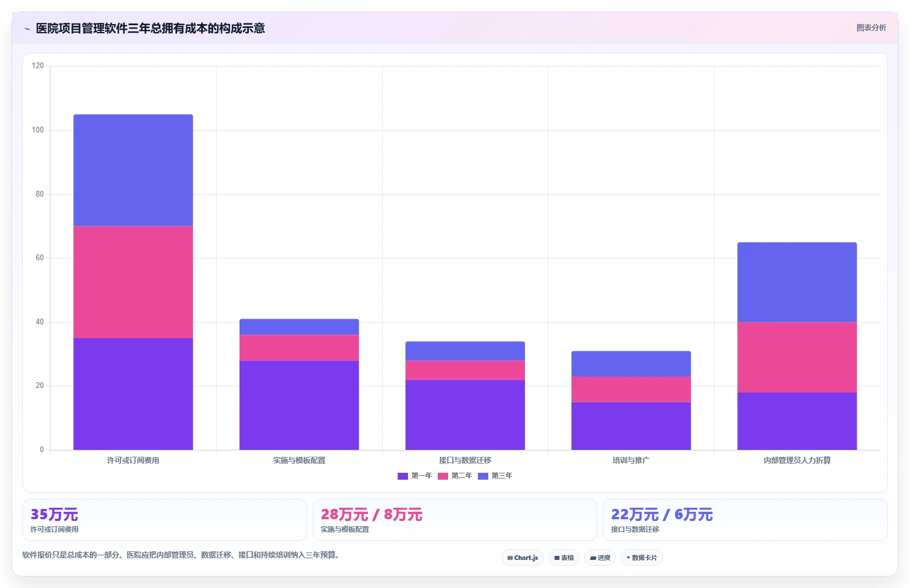Click the 第三年 segment of 培训与推广 bar

tap(631, 364)
